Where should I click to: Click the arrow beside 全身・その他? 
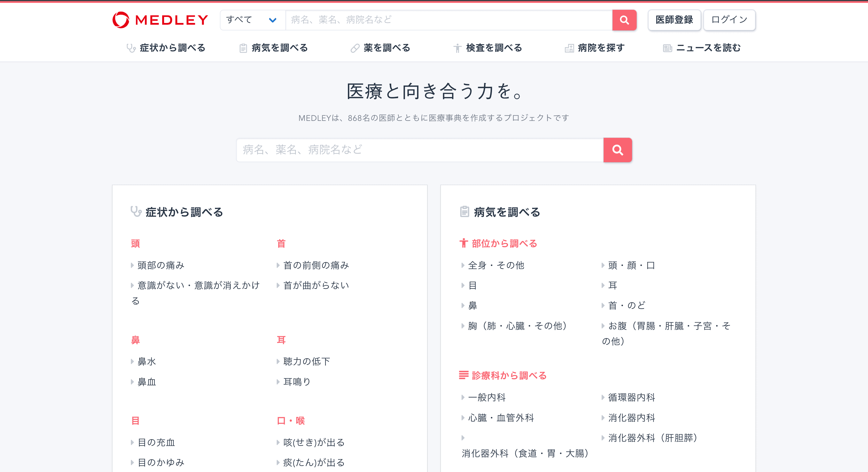tap(463, 265)
